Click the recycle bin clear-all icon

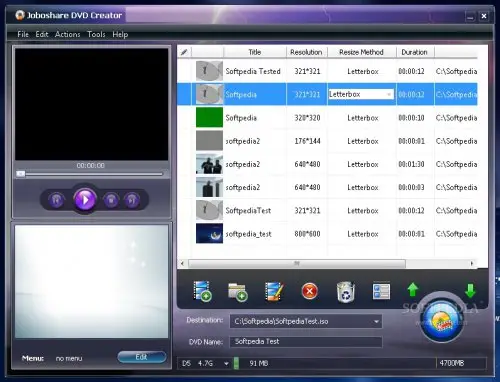pyautogui.click(x=346, y=292)
